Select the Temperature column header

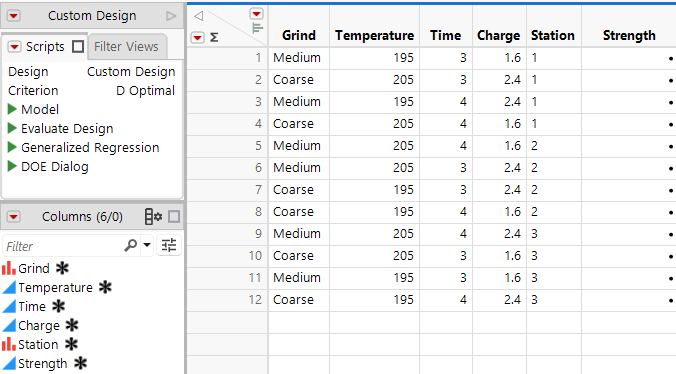[375, 35]
